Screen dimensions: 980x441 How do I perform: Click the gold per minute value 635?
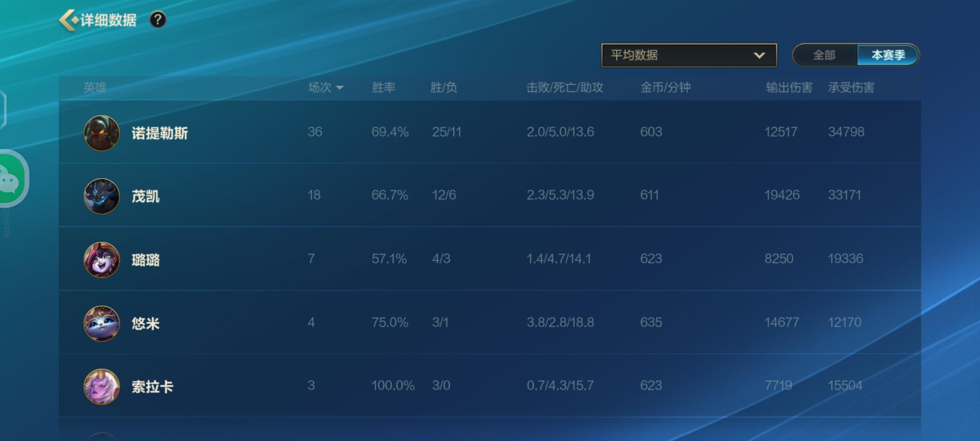click(651, 322)
